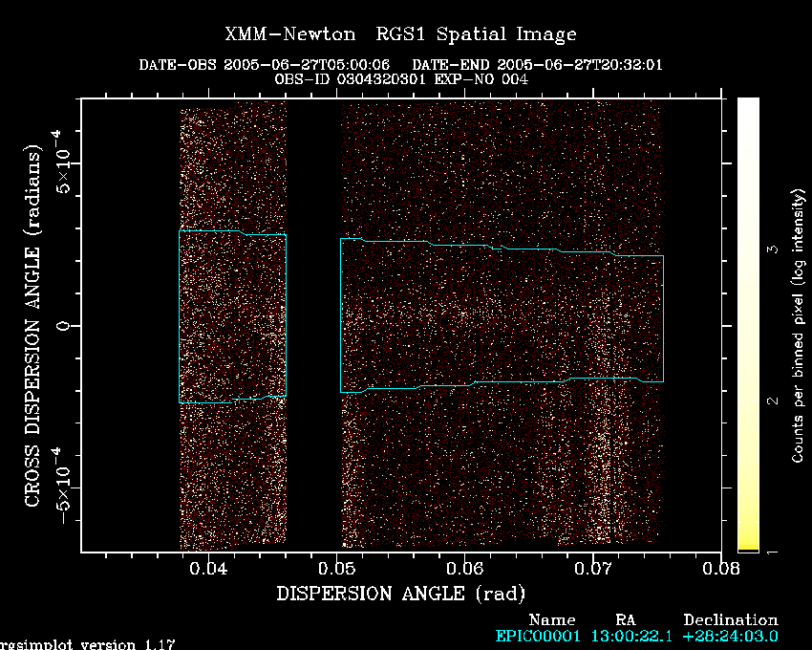Click the y-axis label 0
This screenshot has height=650, width=812.
tap(63, 326)
